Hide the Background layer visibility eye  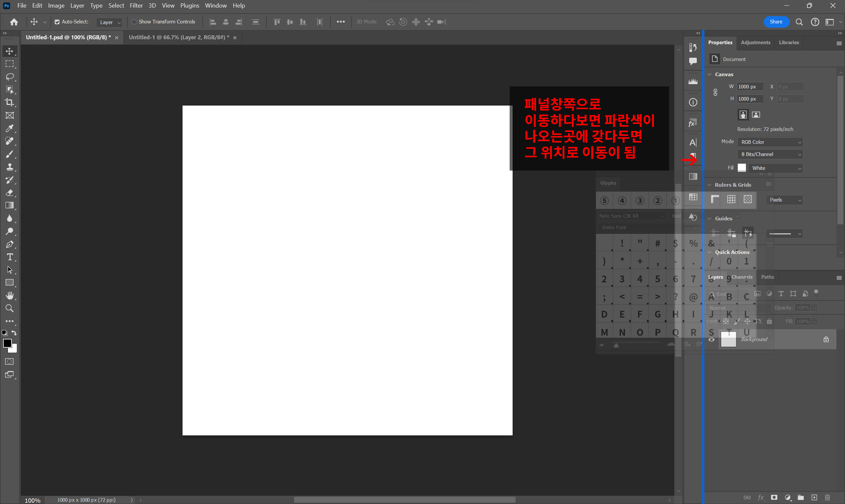711,339
